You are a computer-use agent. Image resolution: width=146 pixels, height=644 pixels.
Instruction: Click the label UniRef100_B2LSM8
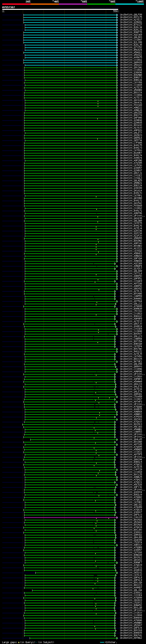pos(131,42)
